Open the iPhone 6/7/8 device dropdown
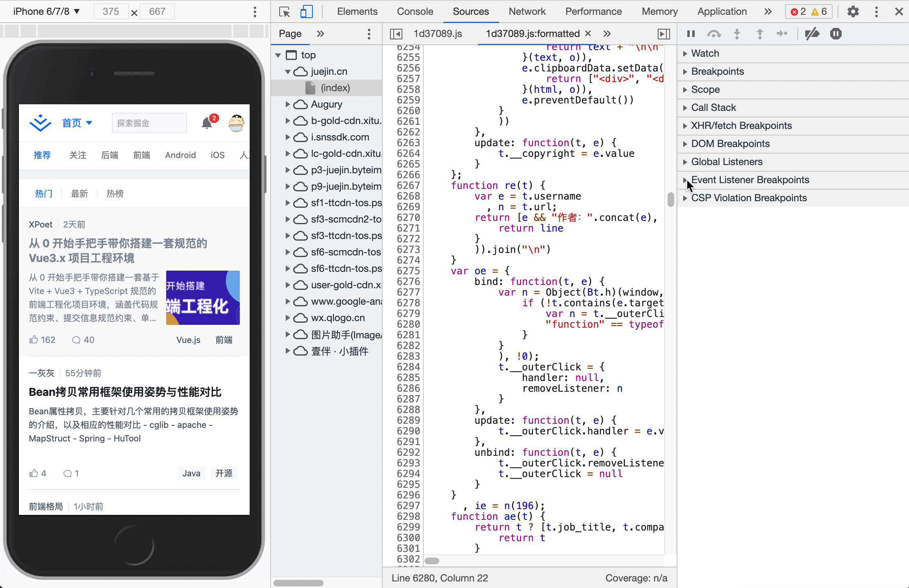 pyautogui.click(x=46, y=11)
